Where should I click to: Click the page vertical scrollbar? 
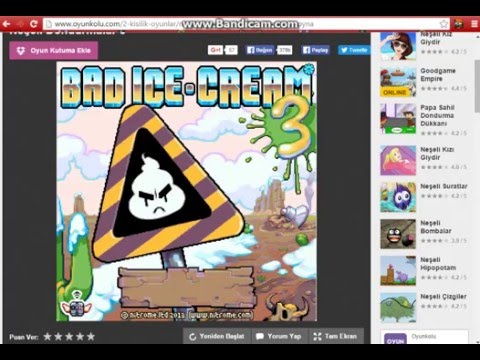[477, 86]
